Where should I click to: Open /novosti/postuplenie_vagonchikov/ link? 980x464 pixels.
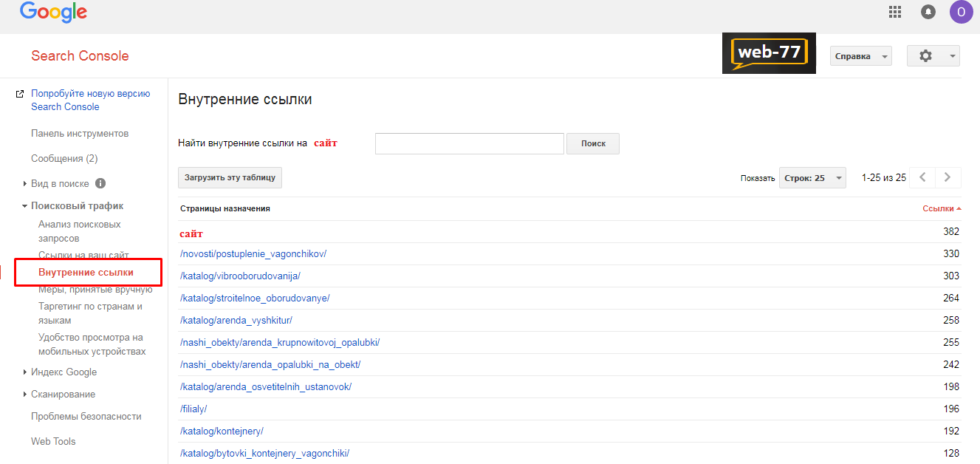coord(253,253)
